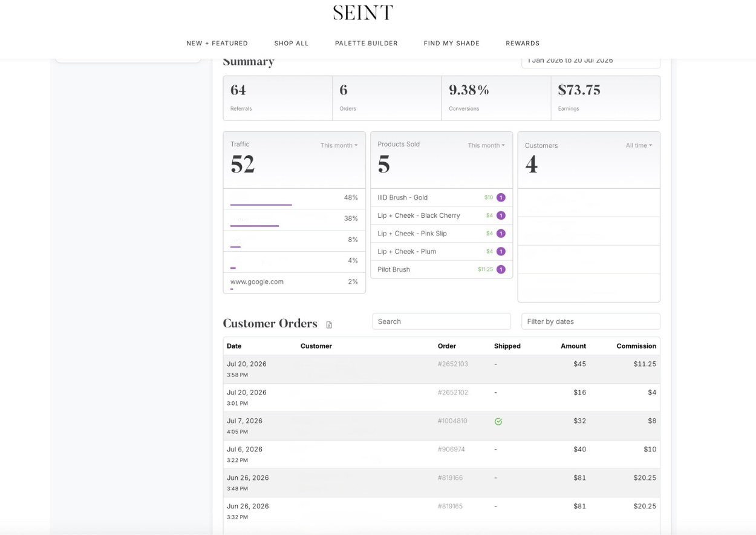
Task: Click the quantity badge for Lip + Cheek - Plum
Action: (x=501, y=251)
